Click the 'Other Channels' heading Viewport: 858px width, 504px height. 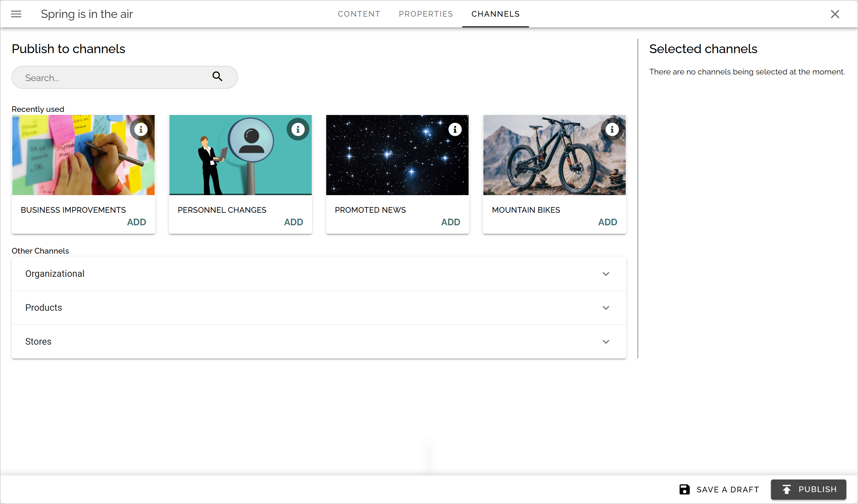tap(40, 250)
